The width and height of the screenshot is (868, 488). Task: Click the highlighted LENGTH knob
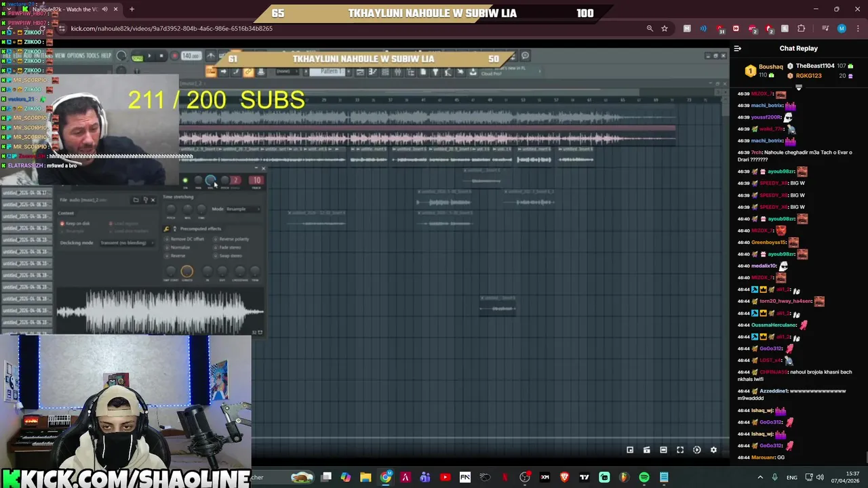187,272
